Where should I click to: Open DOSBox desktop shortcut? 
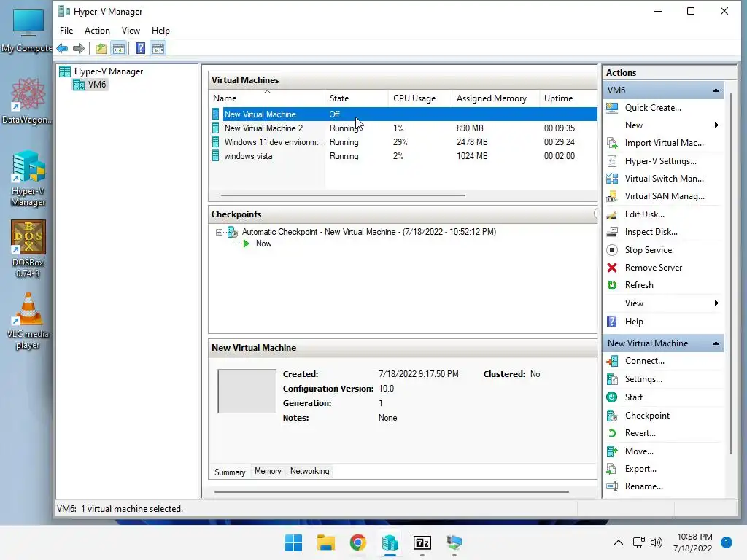pyautogui.click(x=28, y=249)
